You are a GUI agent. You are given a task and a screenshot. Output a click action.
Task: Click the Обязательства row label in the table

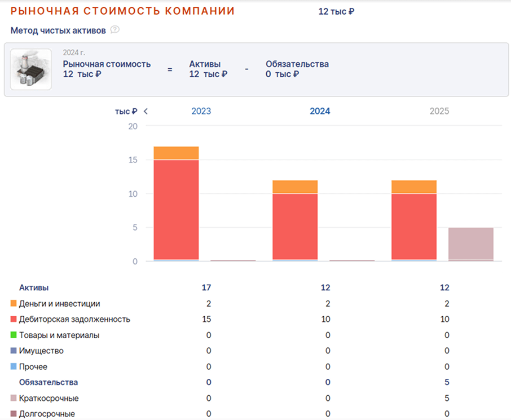49,382
